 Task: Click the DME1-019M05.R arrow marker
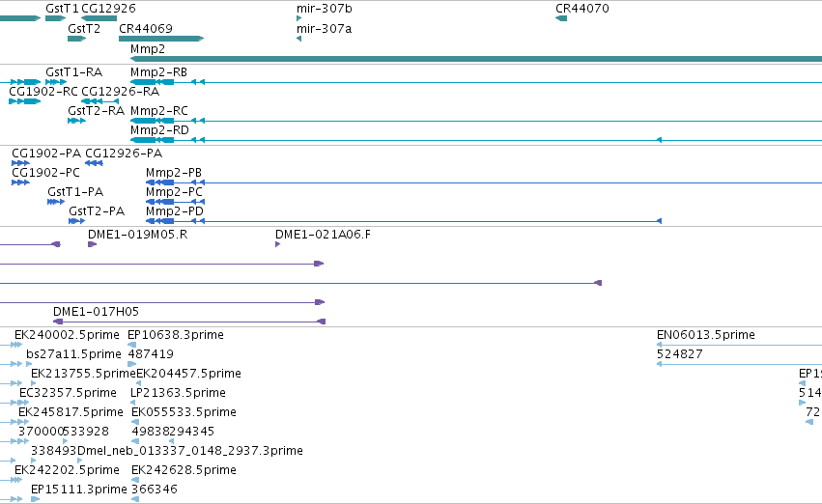pos(93,244)
